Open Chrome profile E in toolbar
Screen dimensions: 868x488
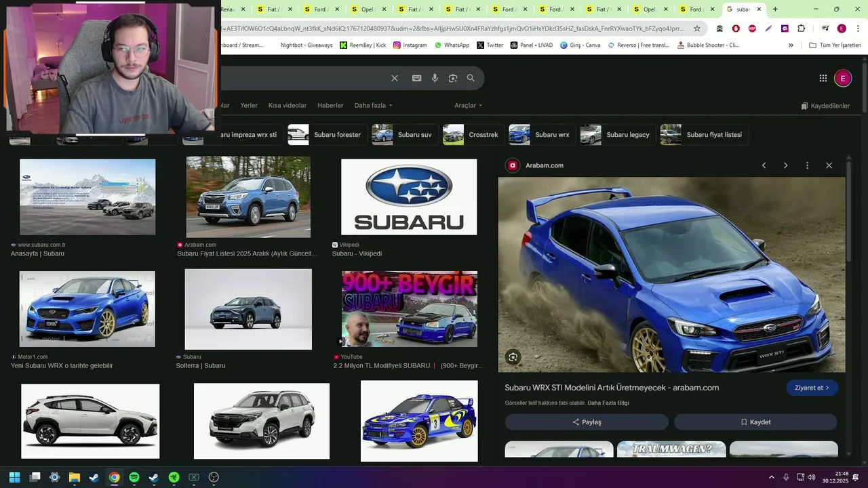(842, 28)
